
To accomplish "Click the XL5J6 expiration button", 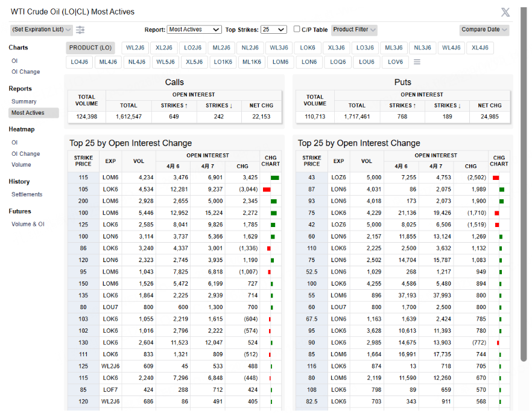I will pos(194,62).
